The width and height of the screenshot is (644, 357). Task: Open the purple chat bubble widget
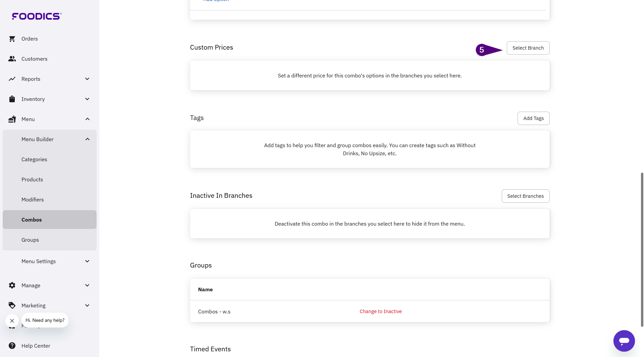(624, 341)
